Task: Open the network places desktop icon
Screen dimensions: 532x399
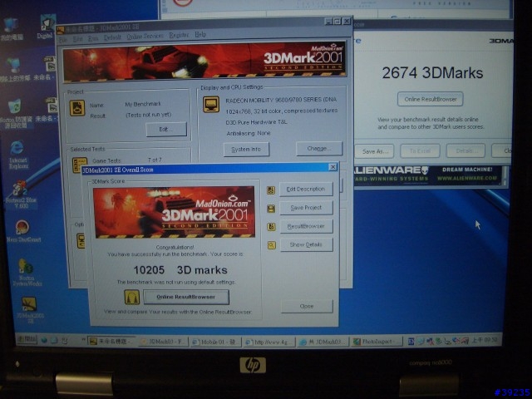Action: coord(15,68)
